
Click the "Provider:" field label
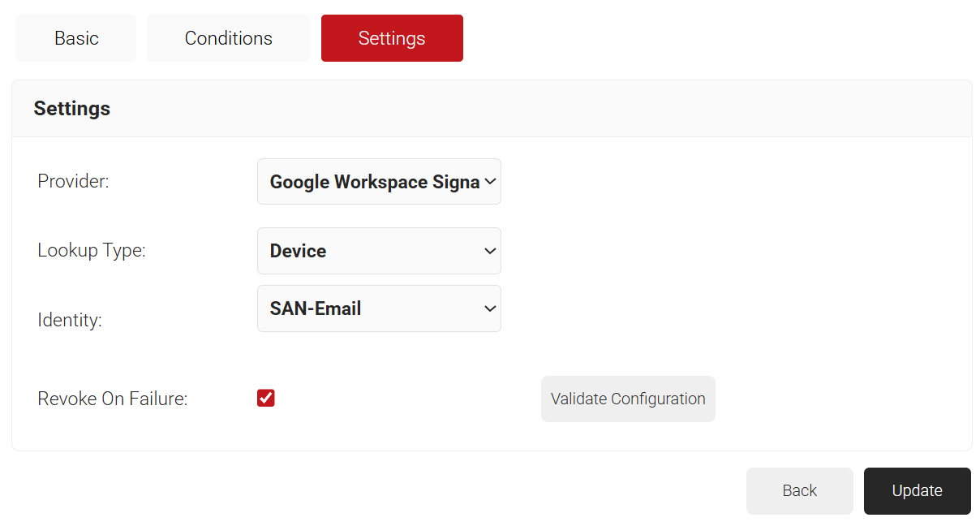tap(73, 181)
